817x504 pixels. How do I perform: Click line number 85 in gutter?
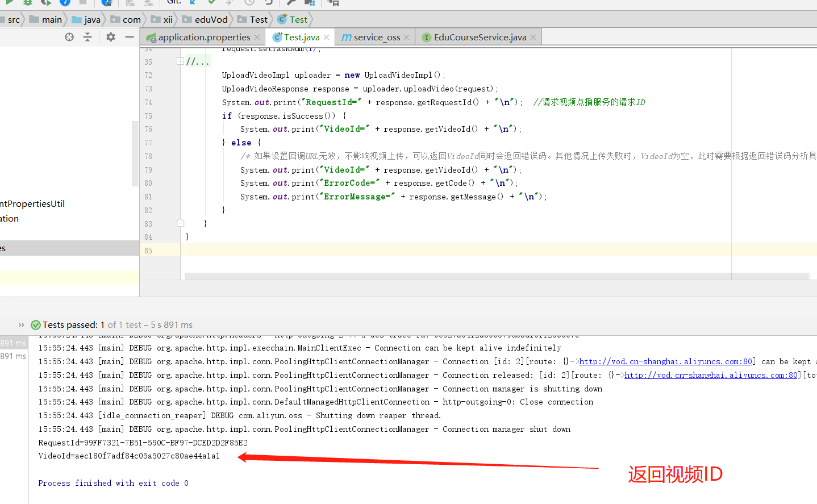point(148,251)
